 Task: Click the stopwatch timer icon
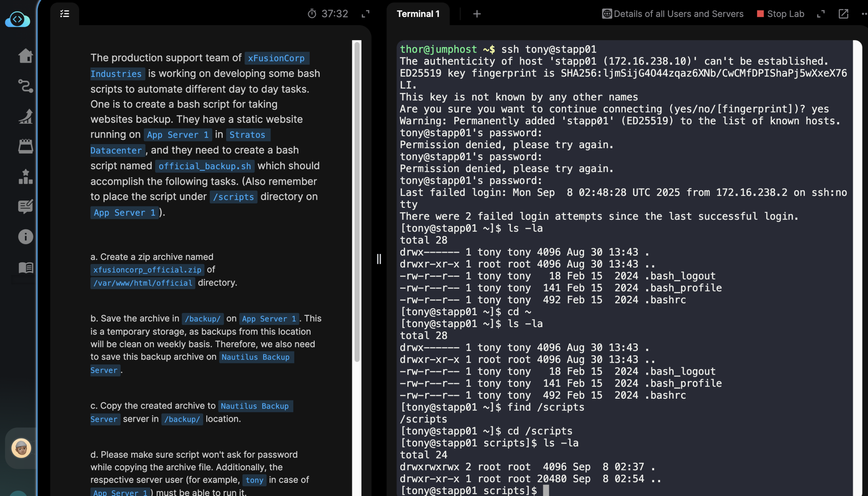312,14
